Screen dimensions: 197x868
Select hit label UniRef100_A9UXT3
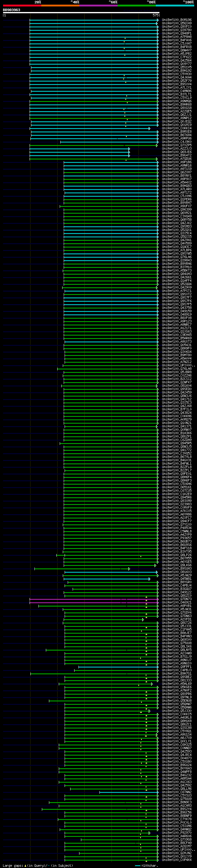(x=177, y=342)
